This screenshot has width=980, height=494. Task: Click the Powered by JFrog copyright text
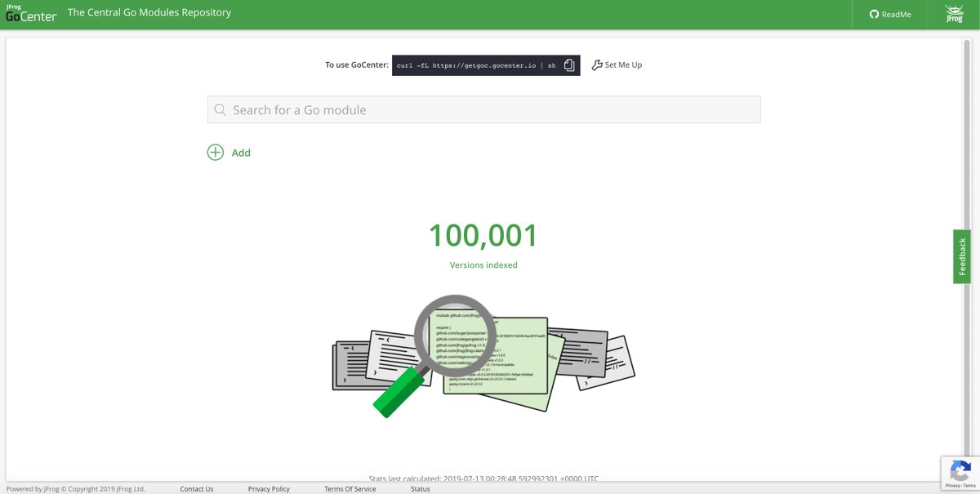coord(76,488)
